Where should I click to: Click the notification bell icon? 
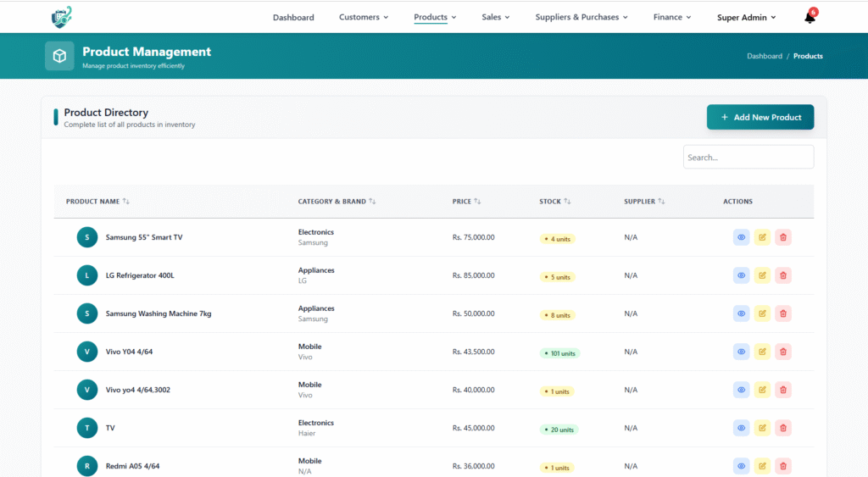coord(809,18)
